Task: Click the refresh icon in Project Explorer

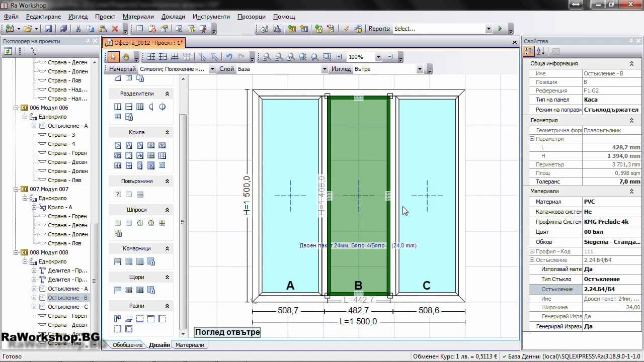Action: pyautogui.click(x=8, y=51)
